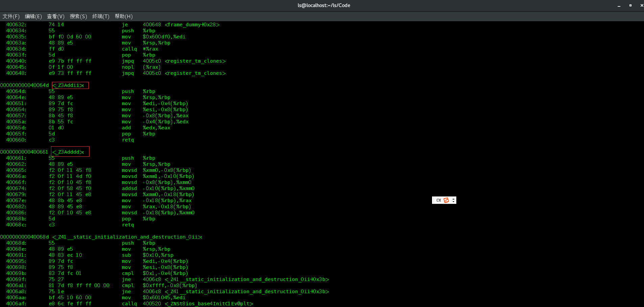Open the 编辑(E) menu
Viewport: 644px width, 307px height.
[33, 16]
